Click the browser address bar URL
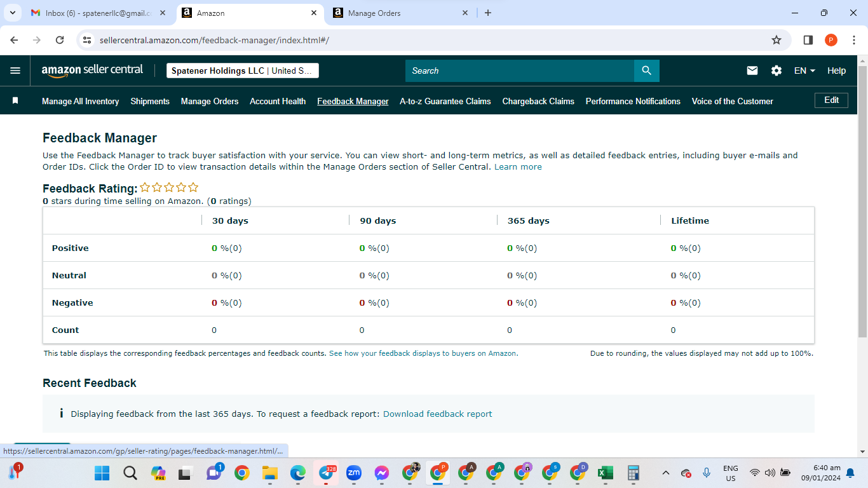 [214, 40]
